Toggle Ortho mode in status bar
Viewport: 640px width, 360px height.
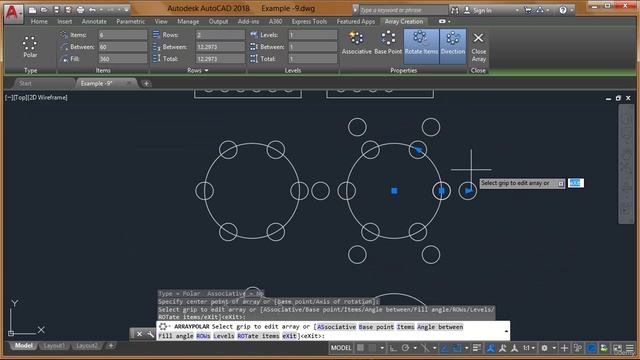393,348
